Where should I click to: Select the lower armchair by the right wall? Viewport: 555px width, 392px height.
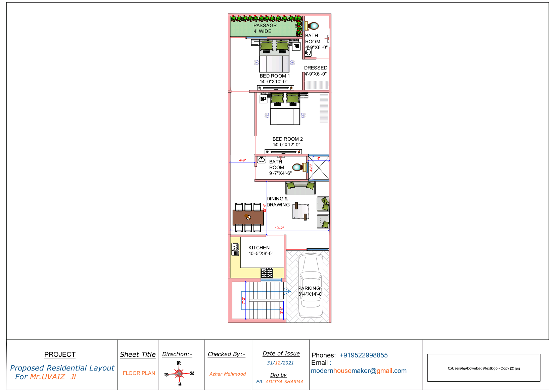coord(323,222)
